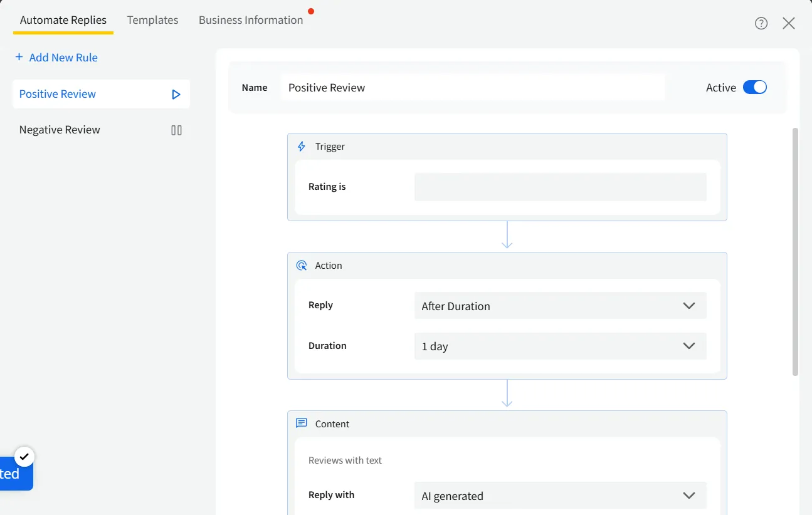Click the checkmark badge icon at bottom left
812x515 pixels.
[x=24, y=456]
